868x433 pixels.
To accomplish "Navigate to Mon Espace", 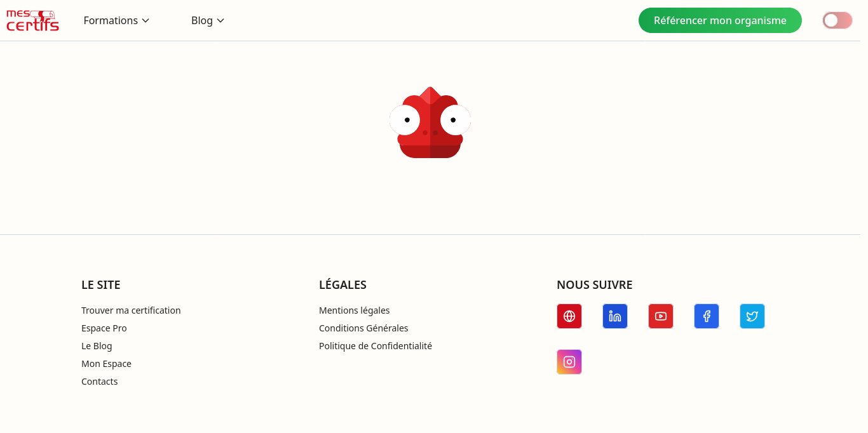I will 106,364.
